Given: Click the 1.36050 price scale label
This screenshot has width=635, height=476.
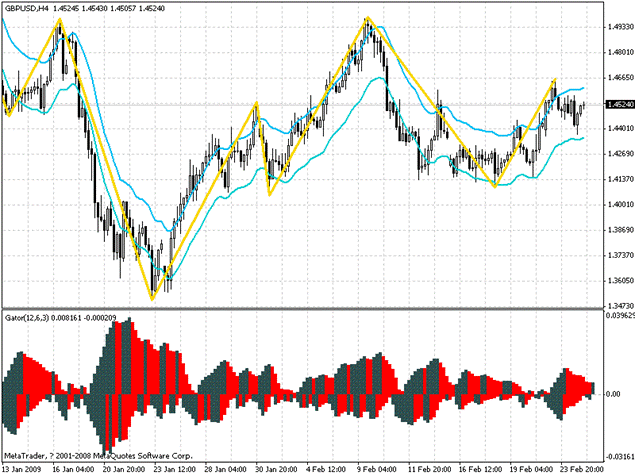Looking at the screenshot, I should pyautogui.click(x=620, y=280).
